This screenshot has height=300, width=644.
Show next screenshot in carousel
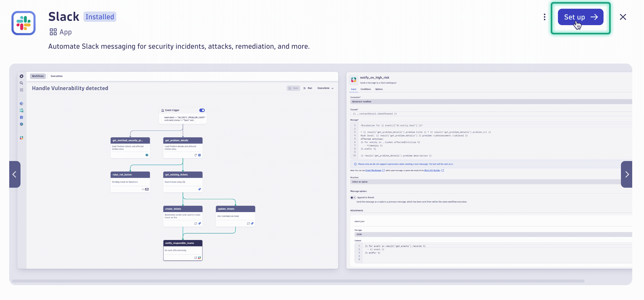[x=627, y=174]
